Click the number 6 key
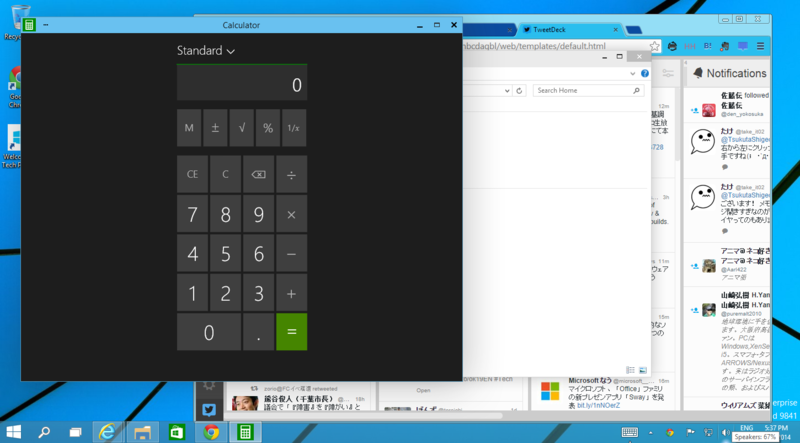800x443 pixels. pyautogui.click(x=259, y=253)
